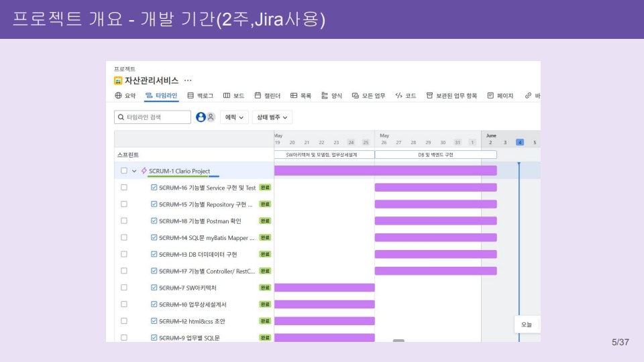Click the 완료 badge on SCRUM-13
The height and width of the screenshot is (362, 644).
(265, 255)
